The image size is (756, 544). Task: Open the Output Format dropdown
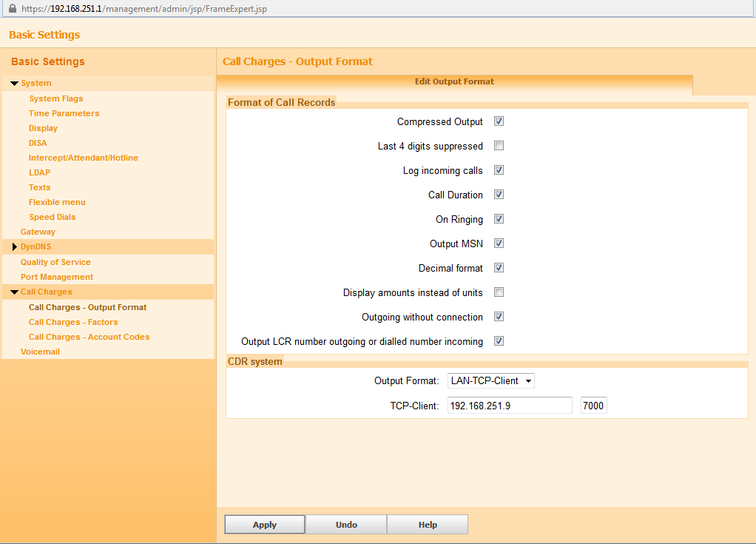(491, 380)
